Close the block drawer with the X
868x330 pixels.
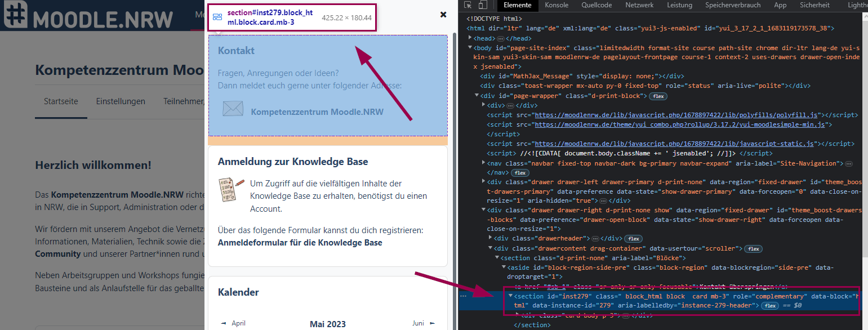(x=443, y=15)
